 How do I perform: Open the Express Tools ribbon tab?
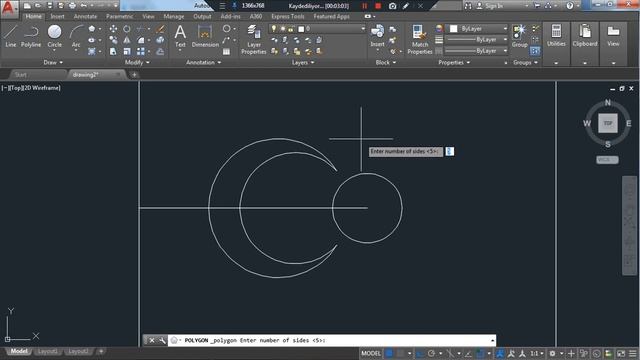pos(288,17)
